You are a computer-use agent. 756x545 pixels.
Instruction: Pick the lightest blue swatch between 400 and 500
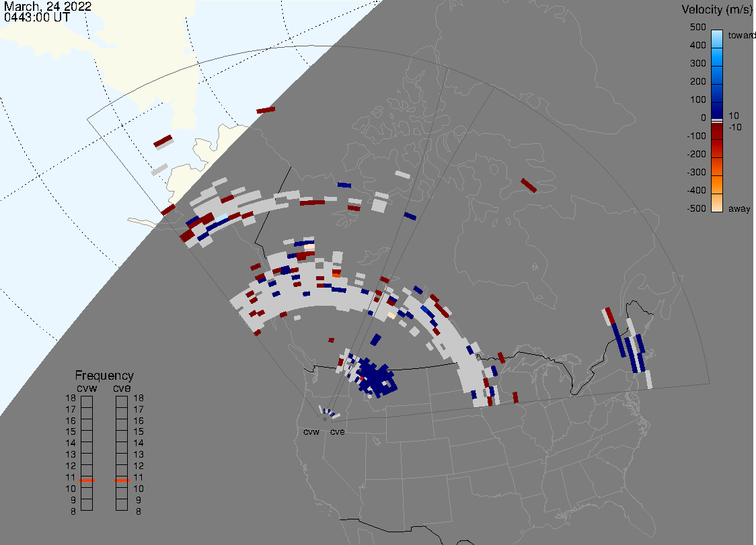(x=717, y=38)
